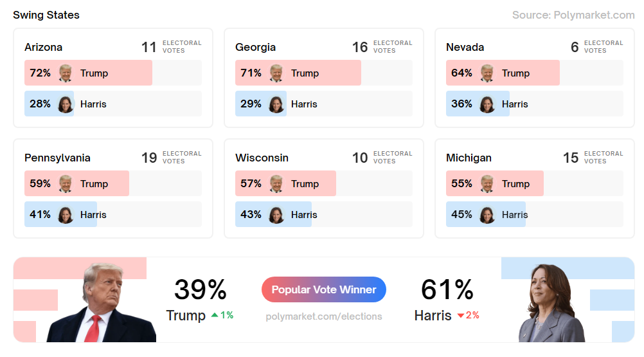Click Trump's avatar in the Georgia card
Viewport: 644px width, 357px height.
[x=276, y=73]
